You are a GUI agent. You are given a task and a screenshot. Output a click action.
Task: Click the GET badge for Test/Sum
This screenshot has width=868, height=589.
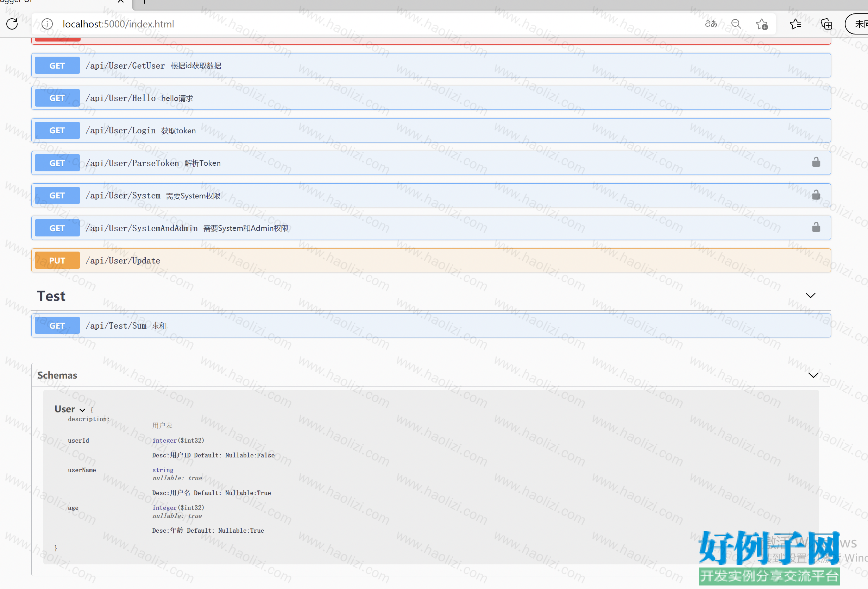click(x=57, y=325)
